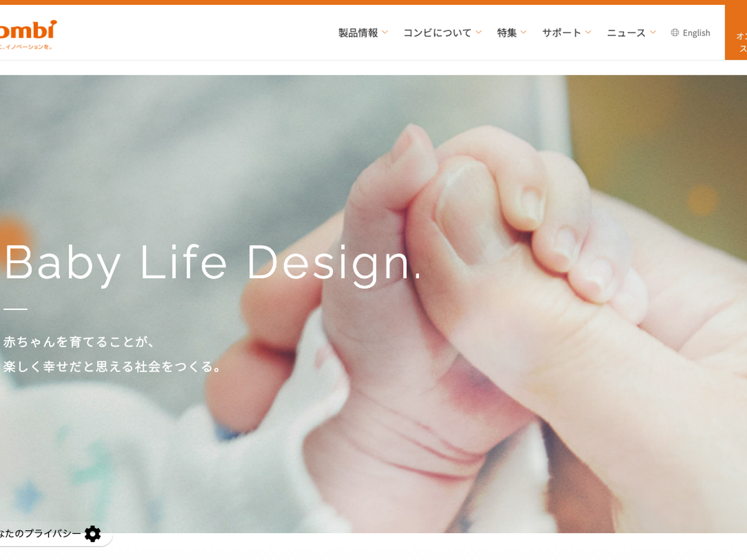The width and height of the screenshot is (747, 560).
Task: Expand the サポート dropdown chevron
Action: click(588, 32)
